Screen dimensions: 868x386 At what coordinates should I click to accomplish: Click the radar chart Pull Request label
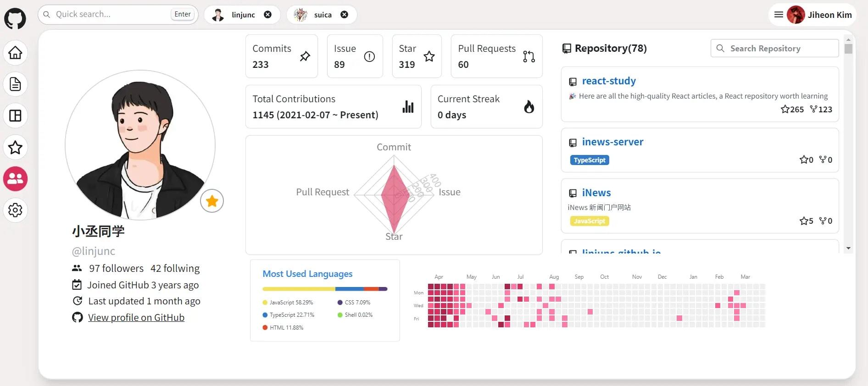coord(323,192)
